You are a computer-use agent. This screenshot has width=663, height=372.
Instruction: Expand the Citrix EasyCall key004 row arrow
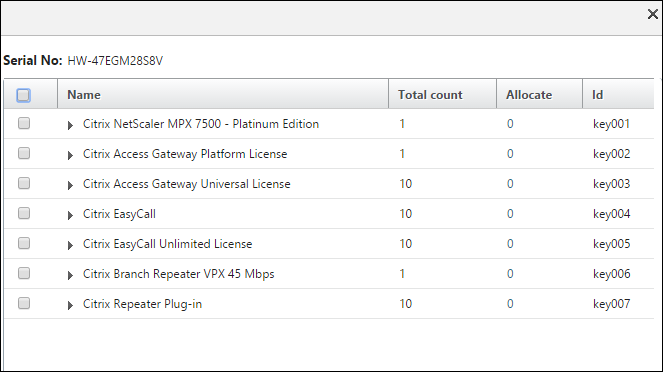coord(70,216)
